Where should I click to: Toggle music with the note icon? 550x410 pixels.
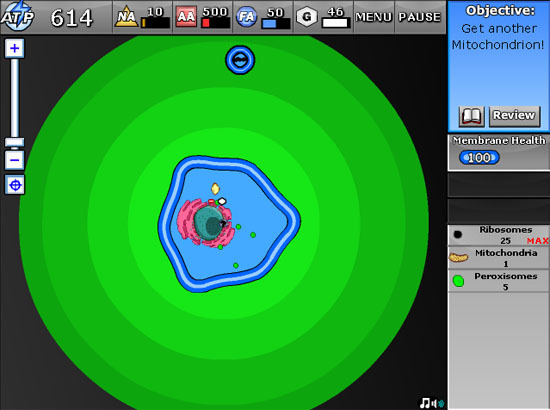425,403
